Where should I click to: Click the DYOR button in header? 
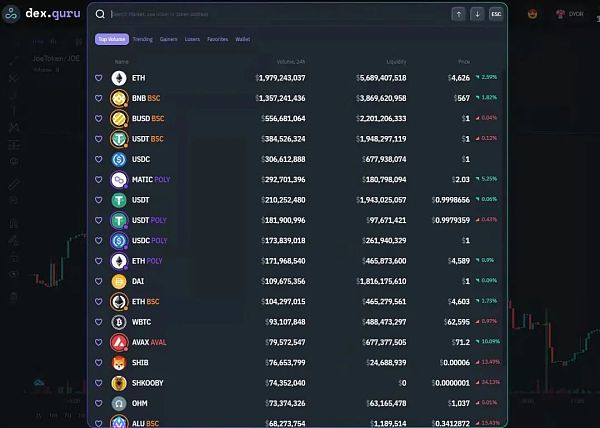pos(570,14)
